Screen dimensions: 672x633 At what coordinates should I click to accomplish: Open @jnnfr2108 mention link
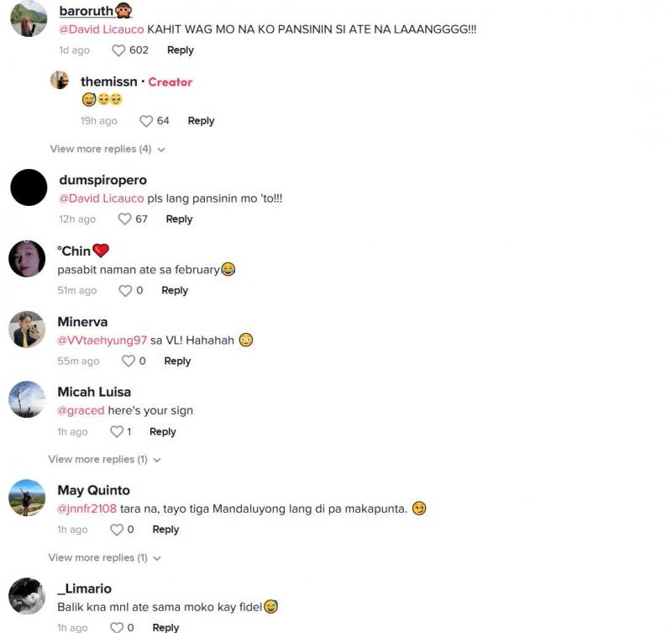coord(87,509)
